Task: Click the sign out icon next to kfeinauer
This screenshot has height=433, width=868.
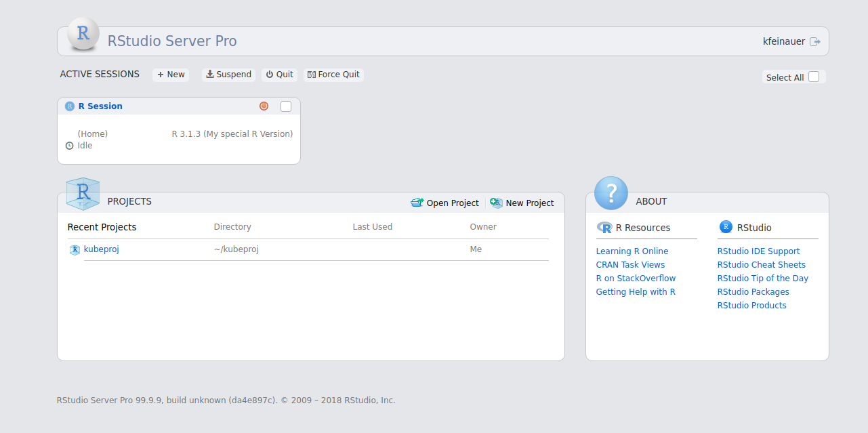Action: pyautogui.click(x=814, y=41)
